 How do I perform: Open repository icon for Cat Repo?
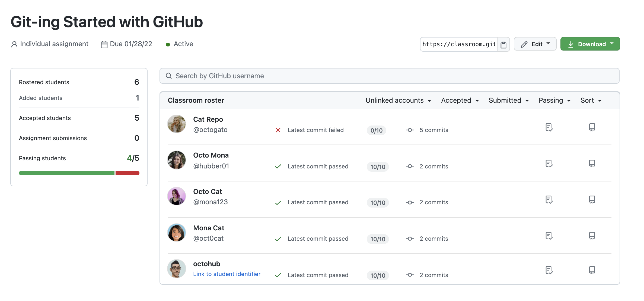coord(592,127)
